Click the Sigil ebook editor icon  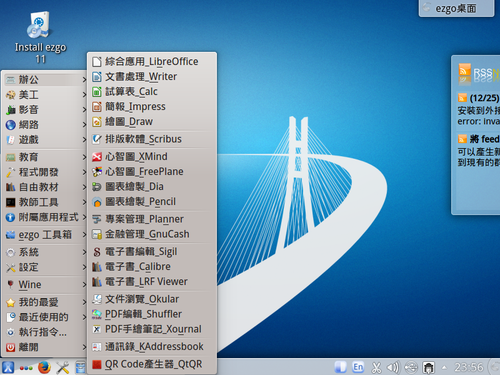click(97, 252)
